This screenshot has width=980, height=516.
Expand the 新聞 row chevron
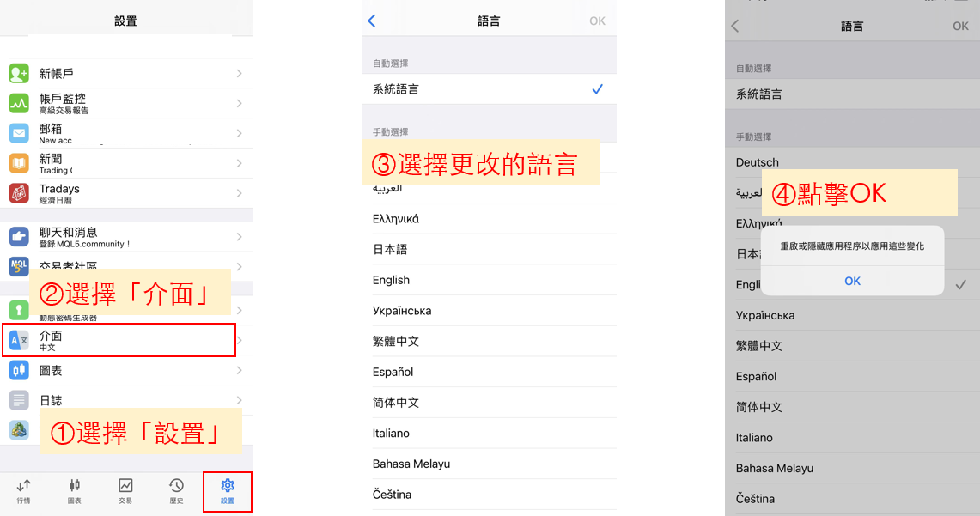tap(240, 163)
